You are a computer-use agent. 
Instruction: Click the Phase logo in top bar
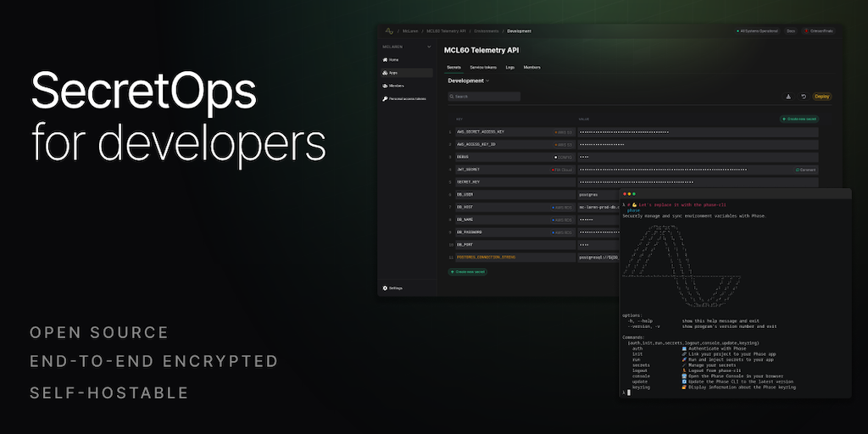(389, 31)
